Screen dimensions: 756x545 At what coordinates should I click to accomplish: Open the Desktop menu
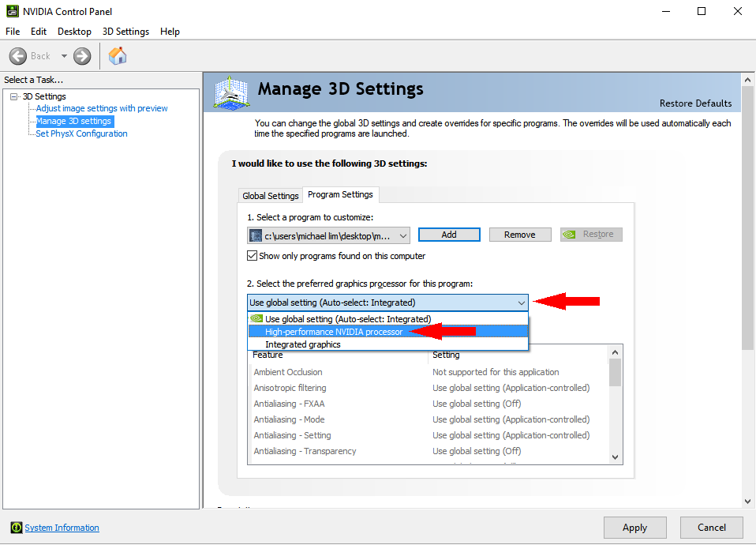(74, 32)
